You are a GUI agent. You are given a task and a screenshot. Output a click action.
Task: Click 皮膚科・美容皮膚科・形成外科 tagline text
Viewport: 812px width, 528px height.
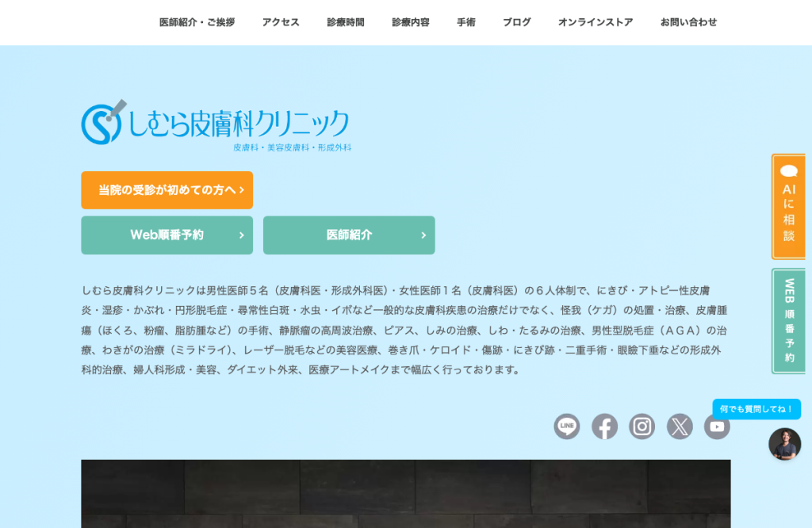292,147
